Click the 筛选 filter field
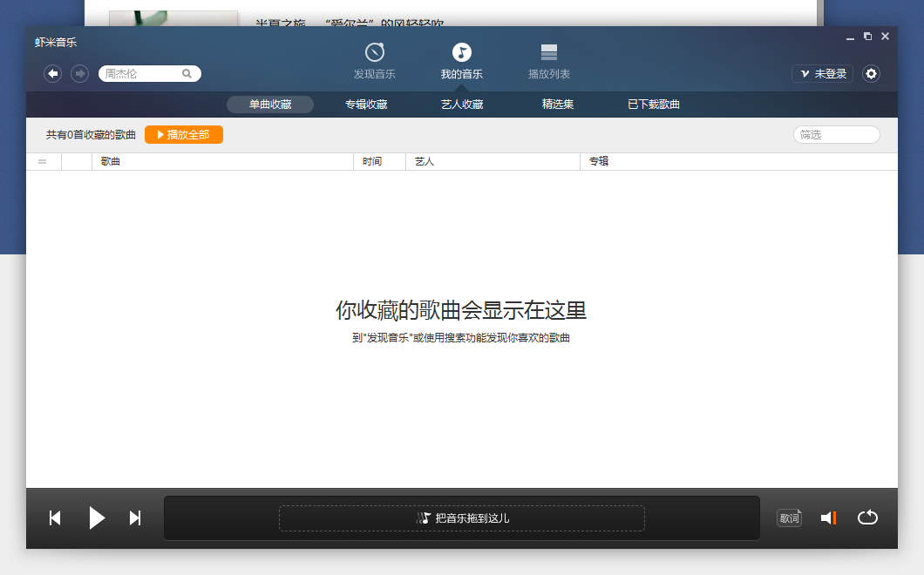 click(x=836, y=134)
